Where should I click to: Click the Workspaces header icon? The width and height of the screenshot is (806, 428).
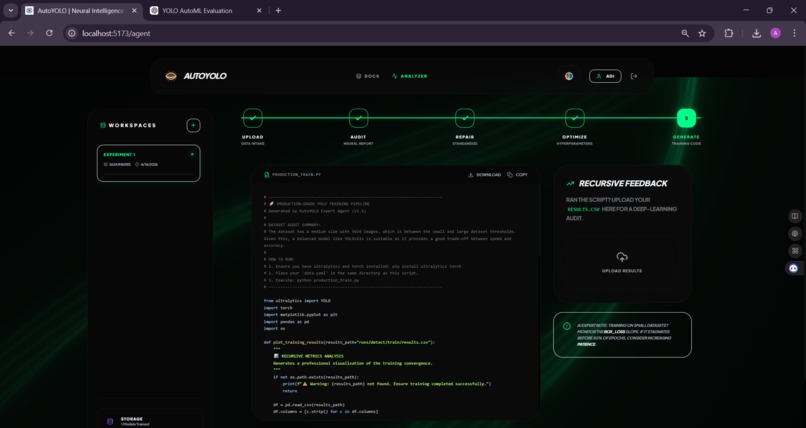(103, 125)
